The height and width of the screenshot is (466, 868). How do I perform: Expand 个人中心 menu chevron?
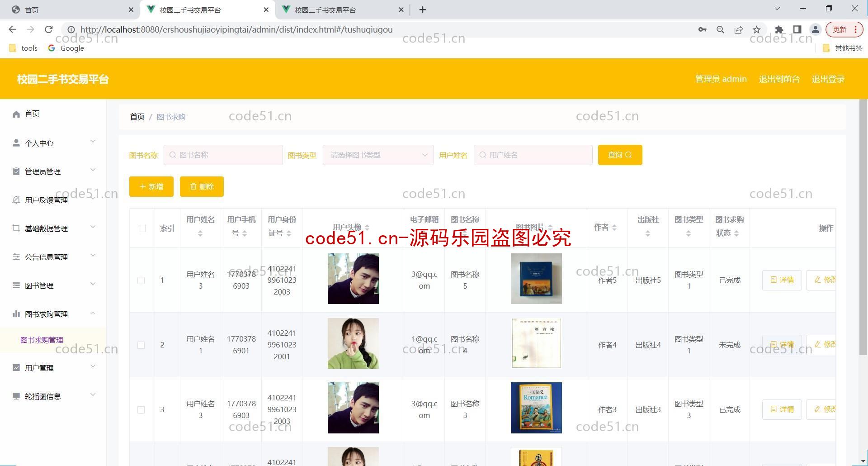(93, 142)
